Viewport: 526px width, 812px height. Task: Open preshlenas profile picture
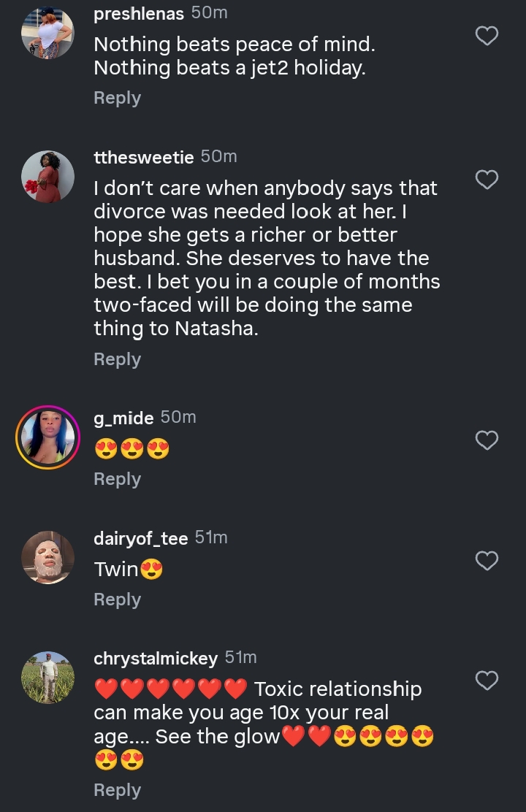click(x=47, y=33)
